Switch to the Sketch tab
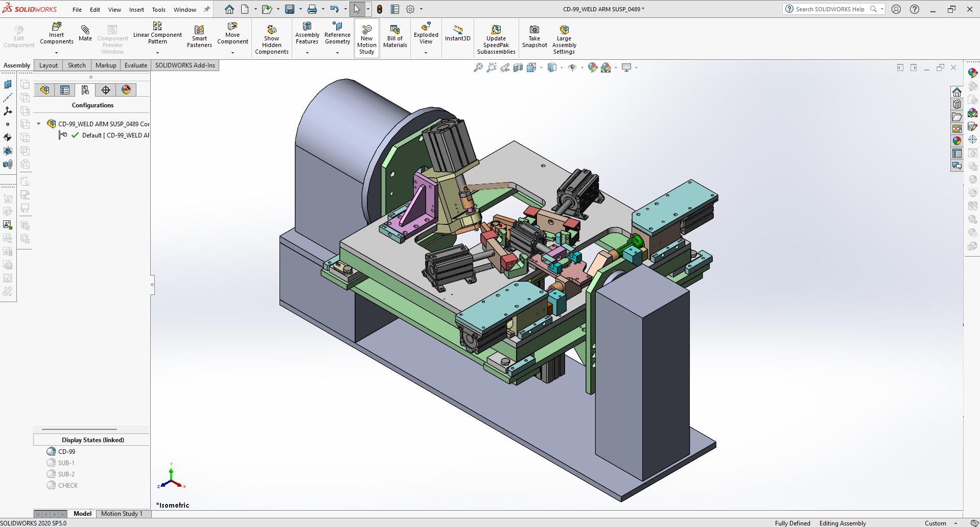The height and width of the screenshot is (527, 980). coord(77,65)
